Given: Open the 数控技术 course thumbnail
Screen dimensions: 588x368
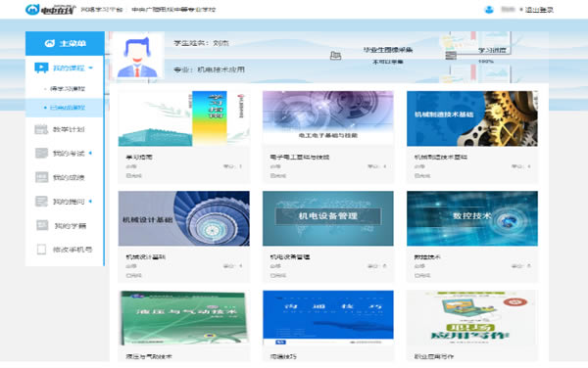Looking at the screenshot, I should 472,218.
